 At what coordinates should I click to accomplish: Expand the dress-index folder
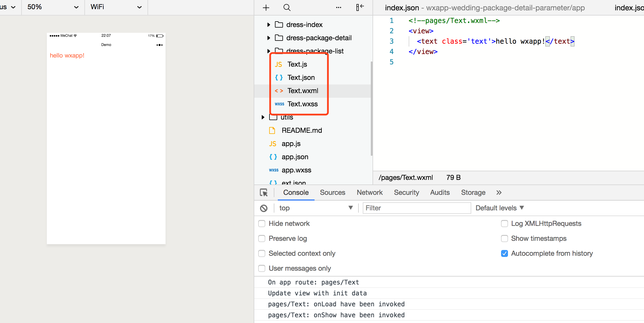click(x=269, y=25)
